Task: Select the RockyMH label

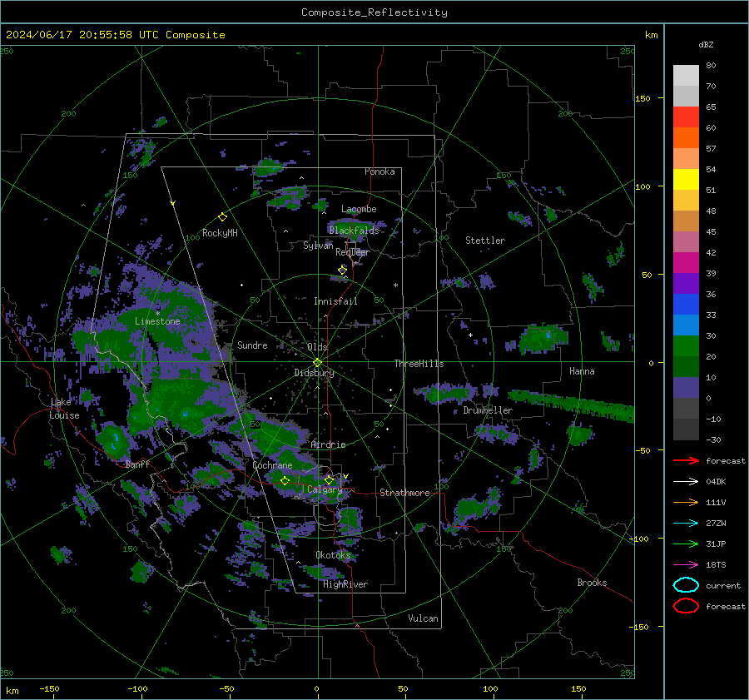Action: coord(220,233)
